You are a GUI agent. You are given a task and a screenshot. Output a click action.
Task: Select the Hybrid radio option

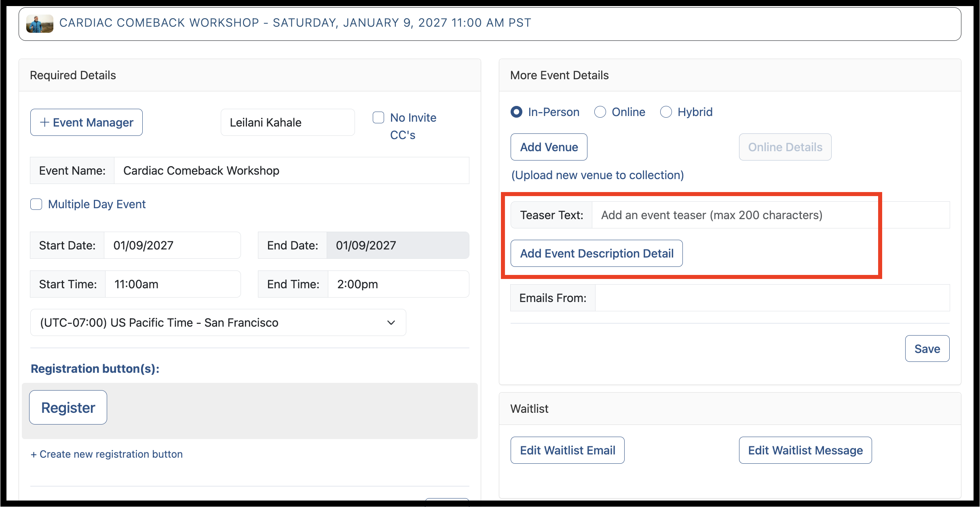666,112
